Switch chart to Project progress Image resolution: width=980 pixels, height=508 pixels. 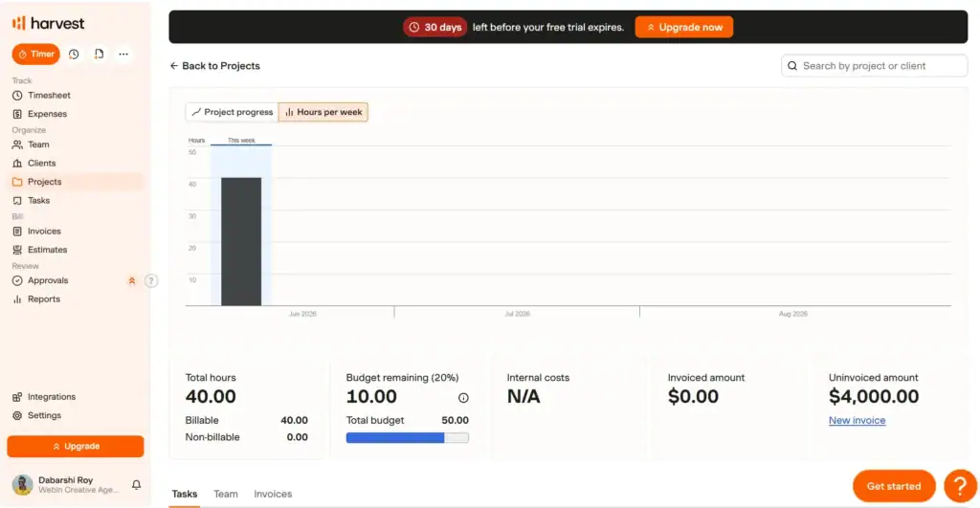tap(232, 112)
